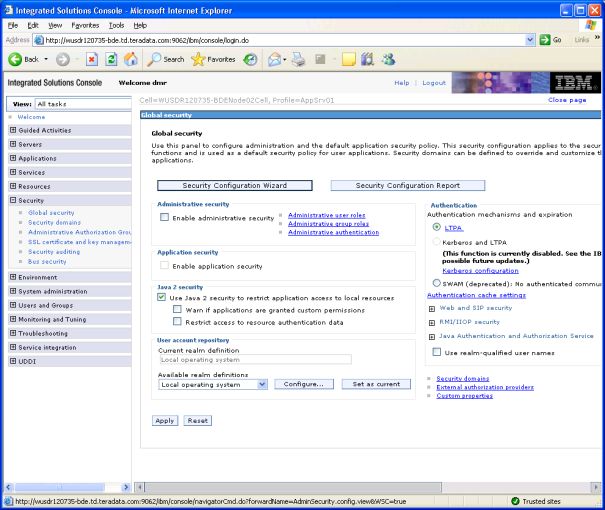The height and width of the screenshot is (510, 605).
Task: Open Administrative user roles link
Action: (326, 215)
